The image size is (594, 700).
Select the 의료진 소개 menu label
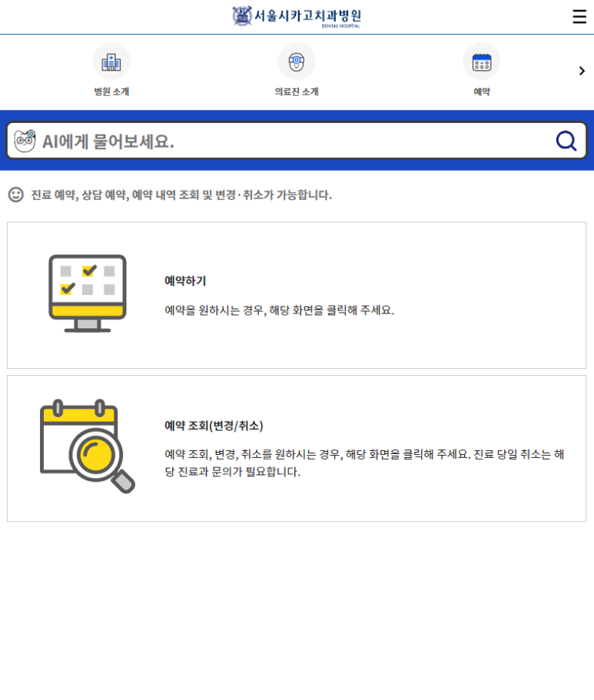tap(297, 91)
